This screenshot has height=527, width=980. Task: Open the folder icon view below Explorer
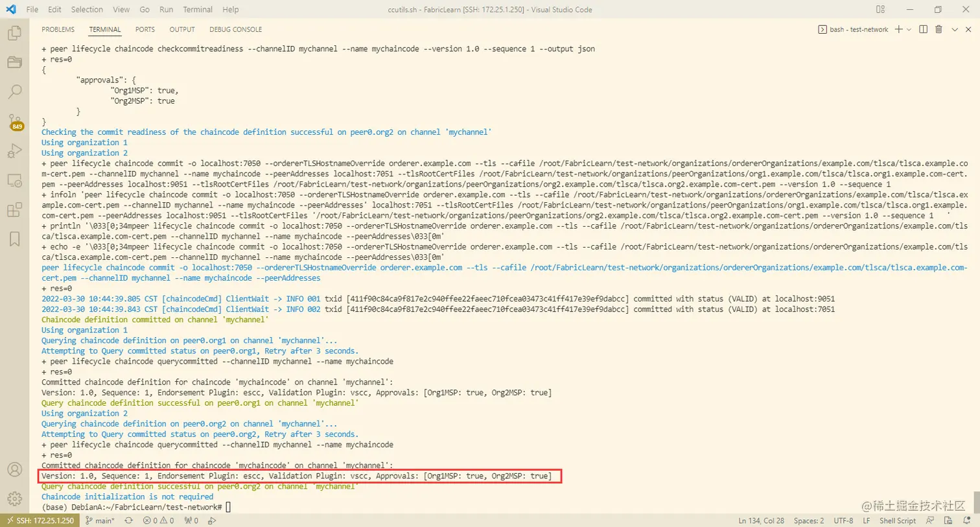click(x=14, y=62)
